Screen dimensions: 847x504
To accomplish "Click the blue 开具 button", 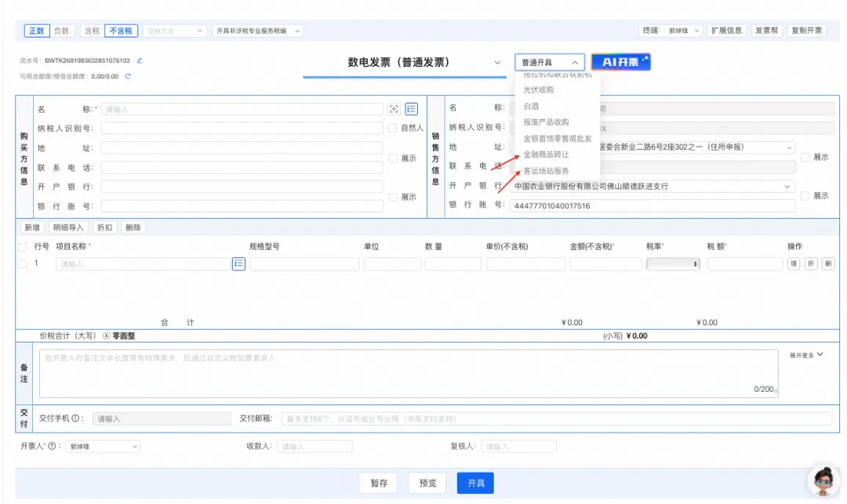I will click(475, 483).
